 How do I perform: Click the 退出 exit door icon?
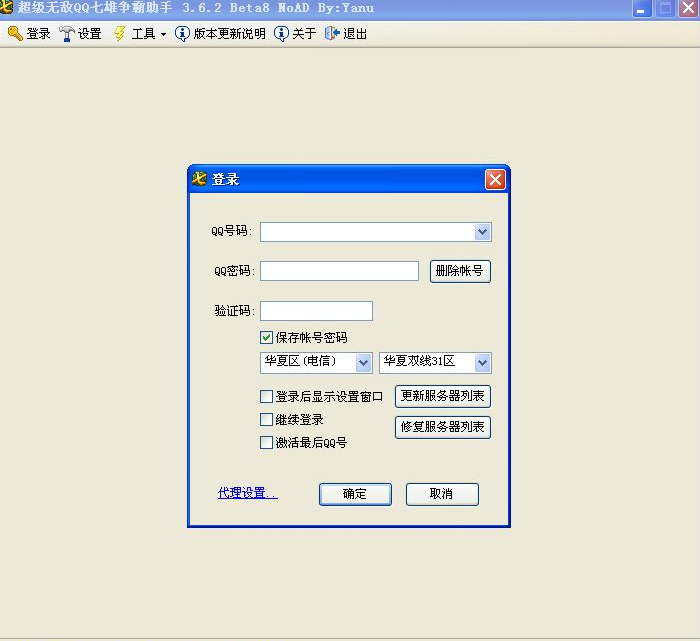pos(332,33)
